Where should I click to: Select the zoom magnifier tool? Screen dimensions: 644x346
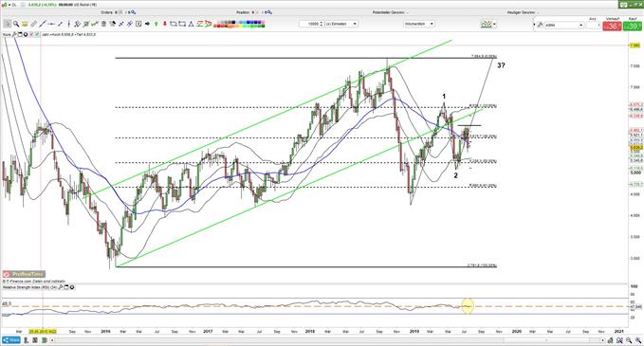pos(16,25)
